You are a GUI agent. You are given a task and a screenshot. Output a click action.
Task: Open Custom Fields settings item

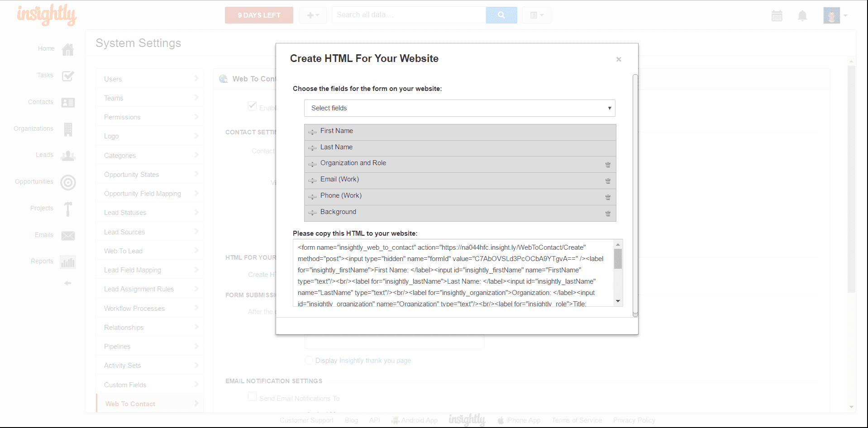(x=150, y=385)
